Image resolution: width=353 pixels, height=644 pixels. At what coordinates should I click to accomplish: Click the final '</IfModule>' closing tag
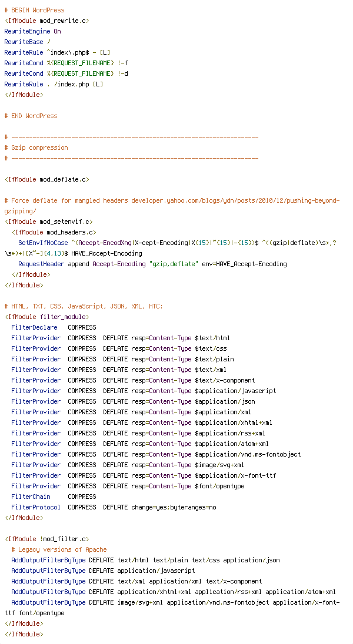[24, 634]
